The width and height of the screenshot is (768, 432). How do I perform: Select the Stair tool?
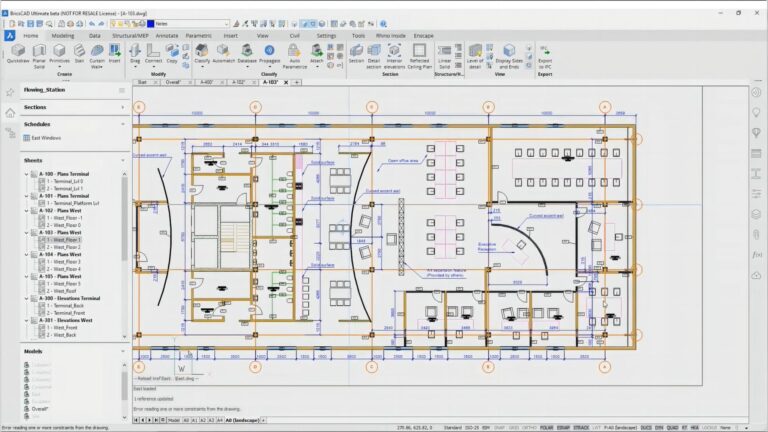(79, 53)
